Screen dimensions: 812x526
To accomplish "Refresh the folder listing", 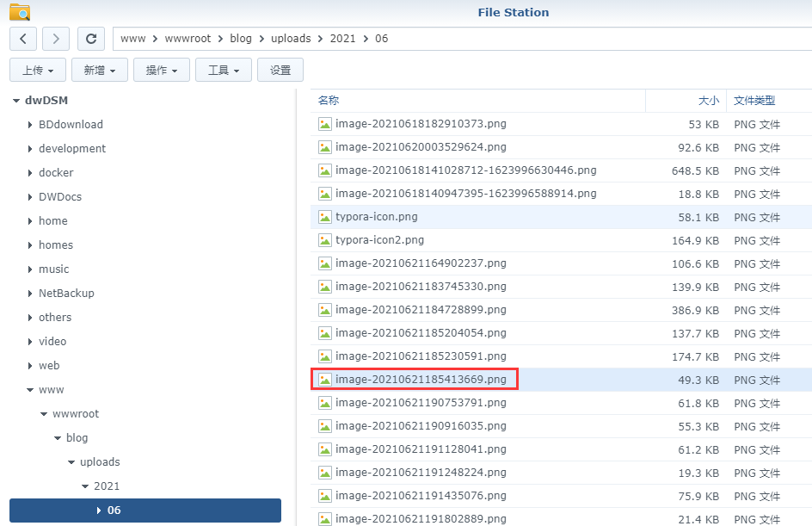I will pyautogui.click(x=91, y=39).
